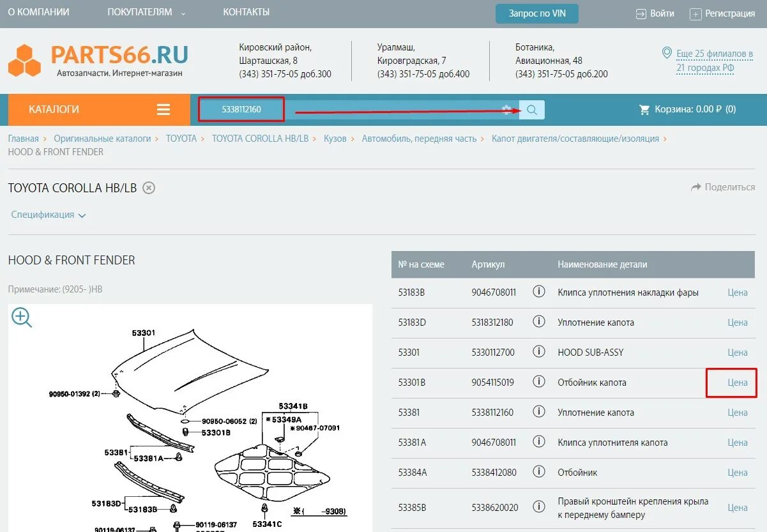Click the share arrow icon
This screenshot has width=767, height=532.
(696, 188)
